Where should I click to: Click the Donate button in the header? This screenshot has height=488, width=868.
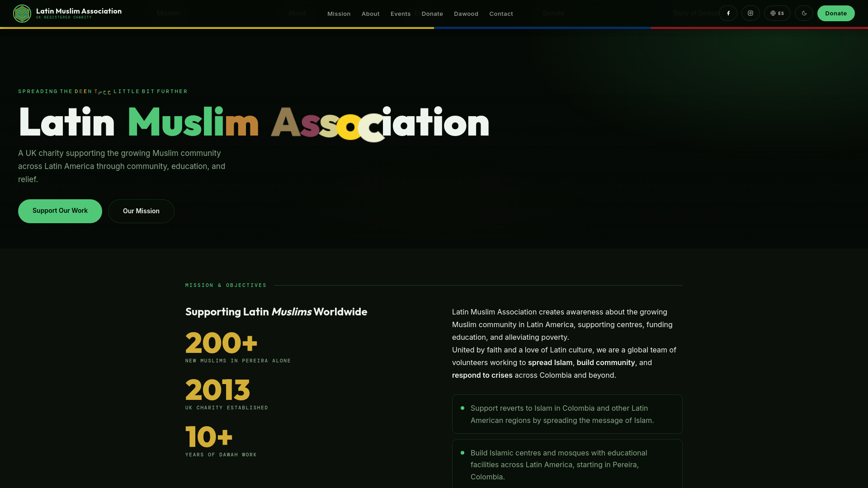click(x=836, y=13)
